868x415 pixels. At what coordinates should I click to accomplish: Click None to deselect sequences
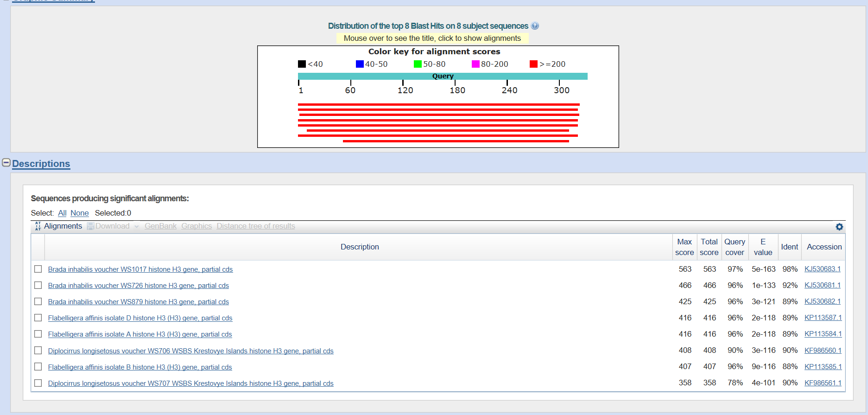(x=79, y=213)
